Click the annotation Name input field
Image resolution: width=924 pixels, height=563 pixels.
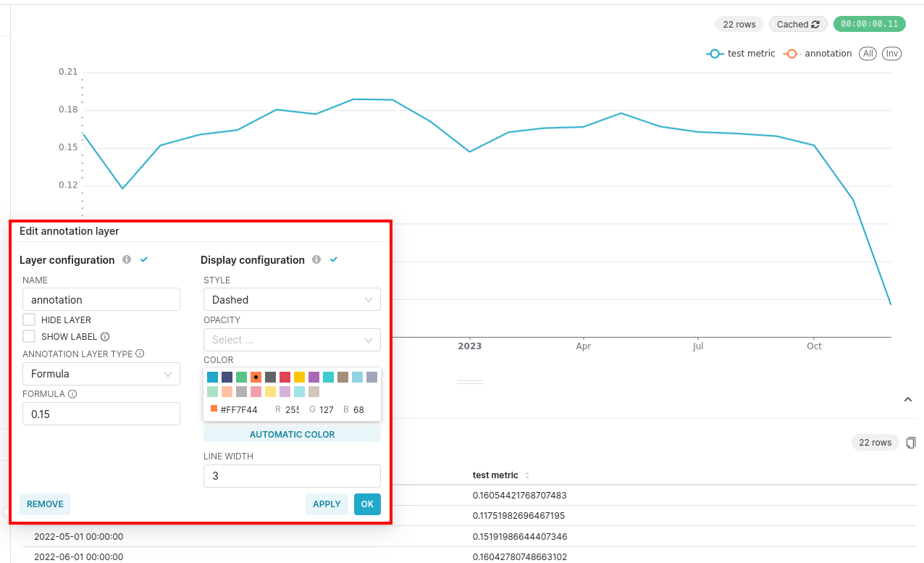[101, 299]
